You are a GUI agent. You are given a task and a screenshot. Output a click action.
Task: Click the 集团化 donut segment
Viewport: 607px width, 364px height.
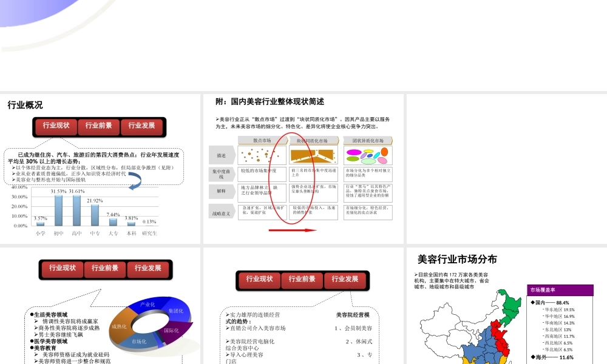(x=176, y=311)
